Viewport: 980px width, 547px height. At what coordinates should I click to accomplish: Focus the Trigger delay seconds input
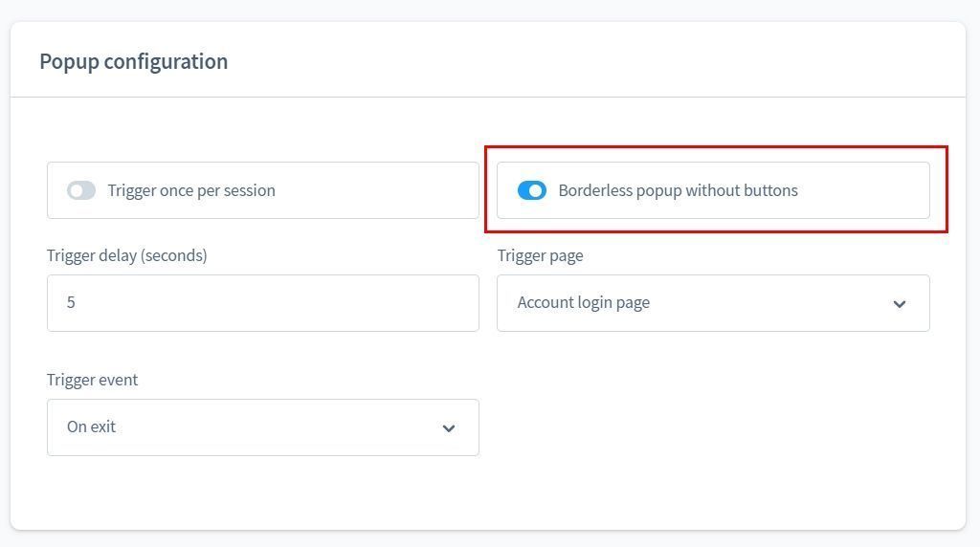pyautogui.click(x=262, y=303)
